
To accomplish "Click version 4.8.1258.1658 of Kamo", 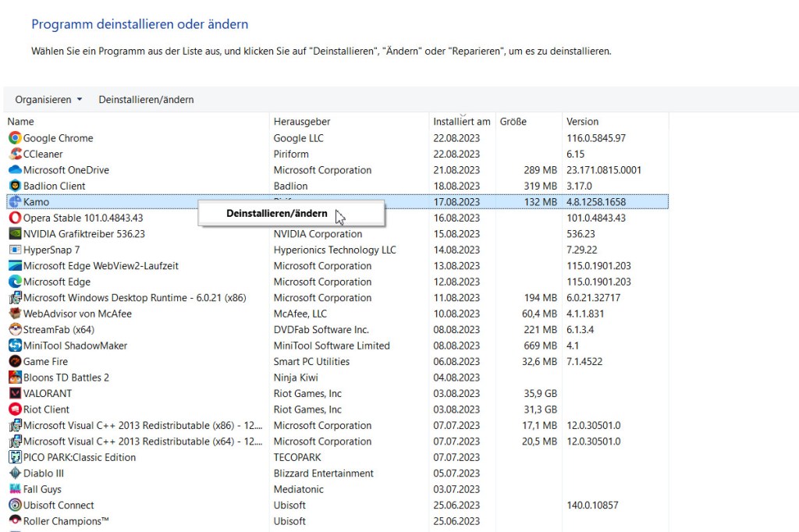I will point(596,202).
